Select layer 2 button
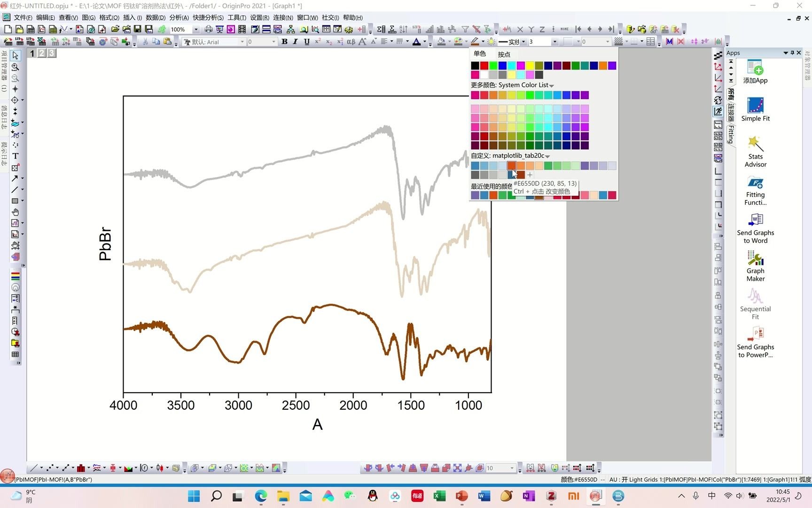This screenshot has height=508, width=812. click(42, 53)
